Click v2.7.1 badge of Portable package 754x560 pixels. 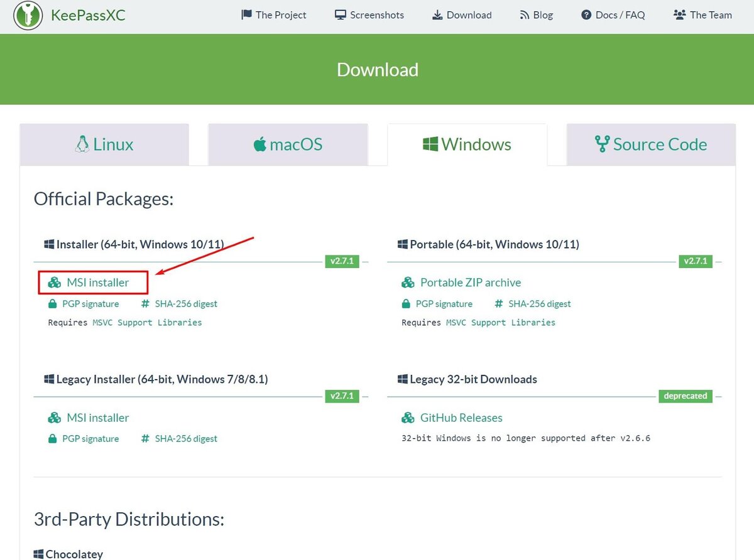tap(696, 261)
